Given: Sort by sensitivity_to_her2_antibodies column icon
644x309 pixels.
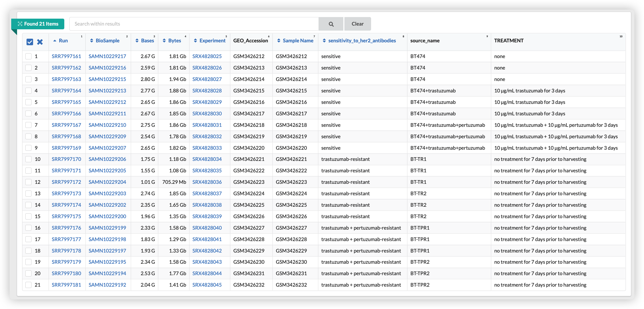Looking at the screenshot, I should pos(324,40).
